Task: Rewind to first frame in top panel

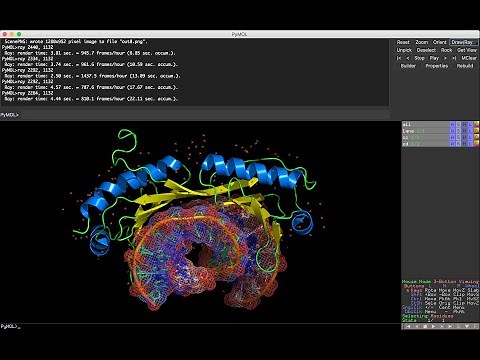Action: (399, 58)
